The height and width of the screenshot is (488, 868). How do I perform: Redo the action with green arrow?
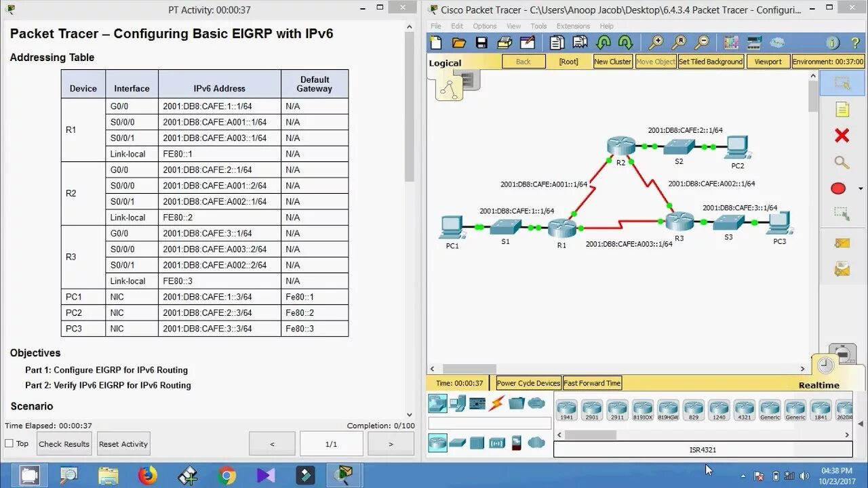coord(625,43)
